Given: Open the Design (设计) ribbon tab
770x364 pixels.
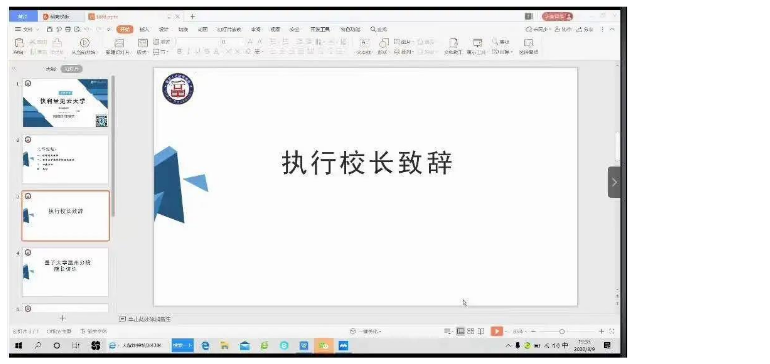Looking at the screenshot, I should (164, 29).
